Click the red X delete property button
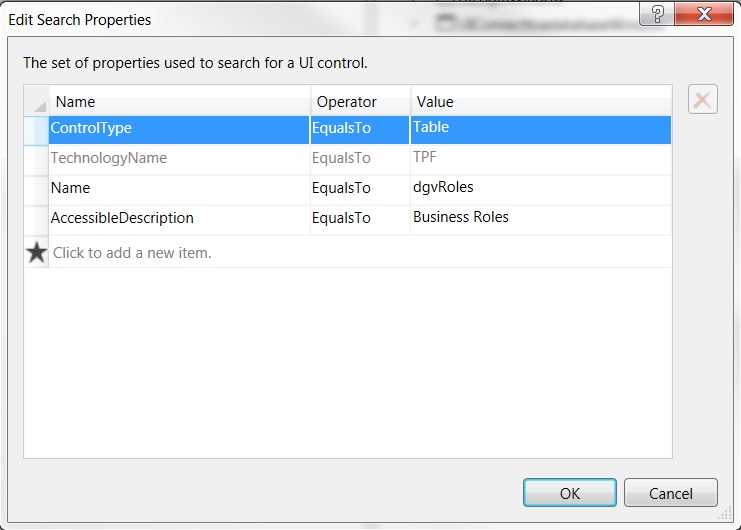The height and width of the screenshot is (530, 741). click(702, 100)
